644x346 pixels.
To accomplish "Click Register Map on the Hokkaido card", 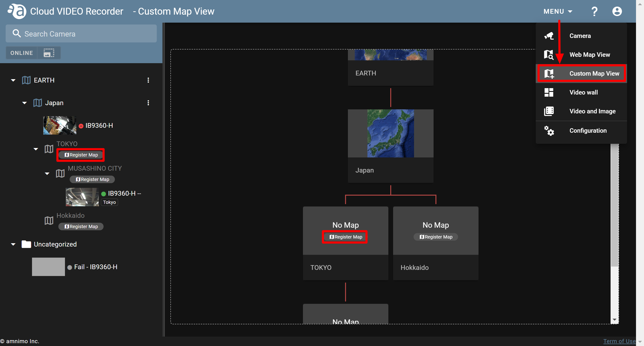I will [435, 237].
